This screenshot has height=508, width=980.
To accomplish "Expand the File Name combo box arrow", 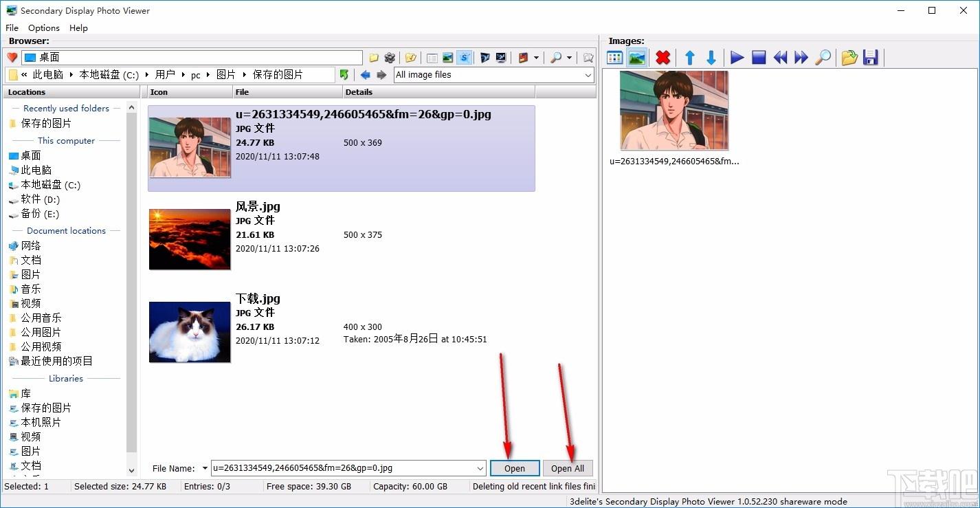I will point(480,468).
